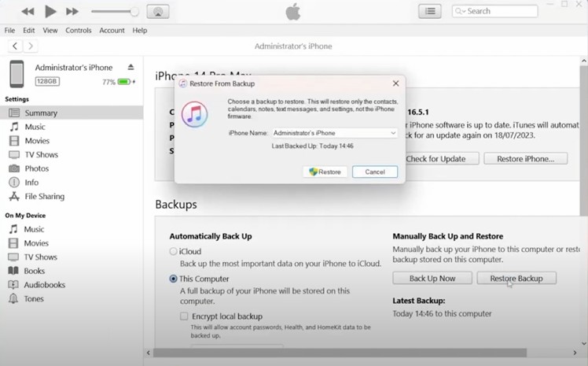
Task: Select This Computer radio button
Action: 173,279
